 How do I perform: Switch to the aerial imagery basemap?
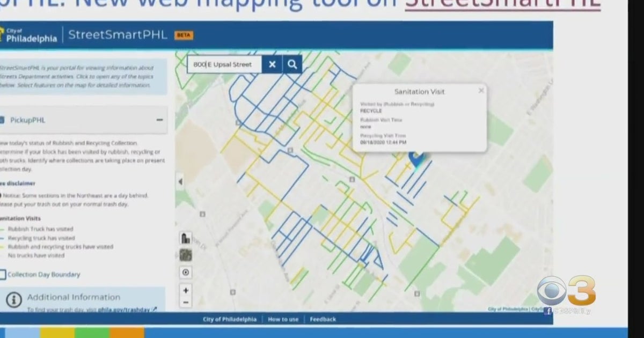point(186,255)
